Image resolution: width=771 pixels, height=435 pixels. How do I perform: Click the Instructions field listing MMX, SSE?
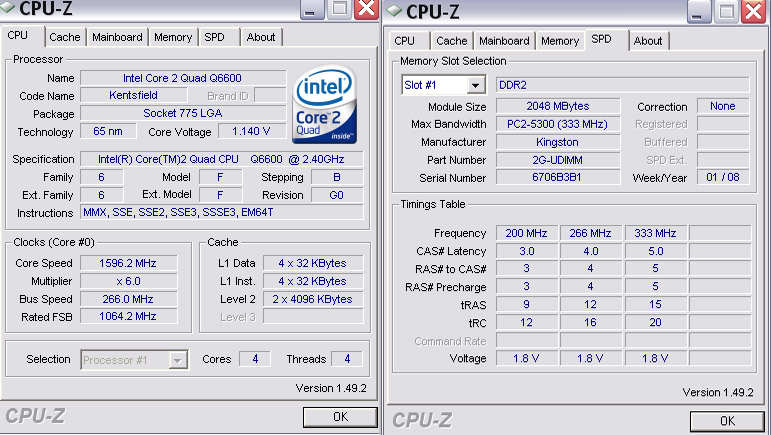pos(221,212)
